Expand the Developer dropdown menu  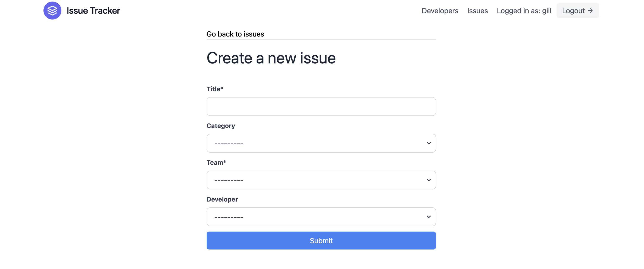[322, 217]
